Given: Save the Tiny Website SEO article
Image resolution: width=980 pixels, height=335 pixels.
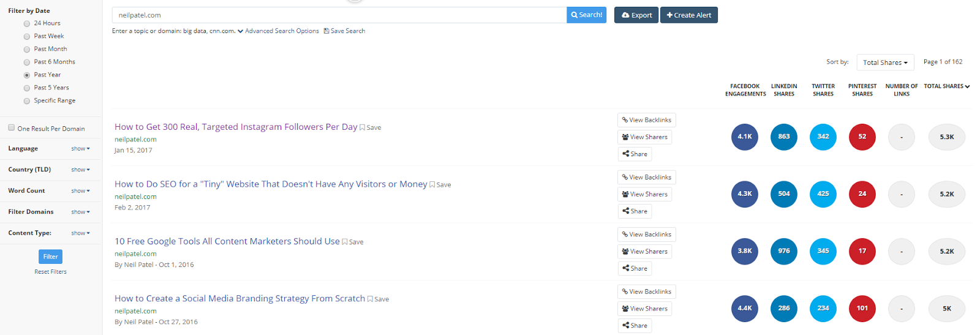Looking at the screenshot, I should (x=440, y=184).
